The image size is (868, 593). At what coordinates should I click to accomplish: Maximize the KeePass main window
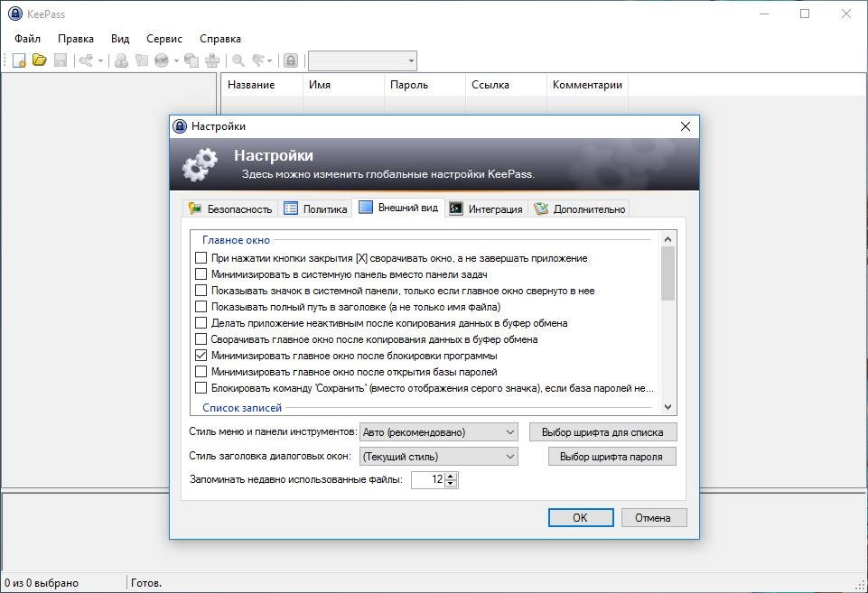tap(805, 14)
